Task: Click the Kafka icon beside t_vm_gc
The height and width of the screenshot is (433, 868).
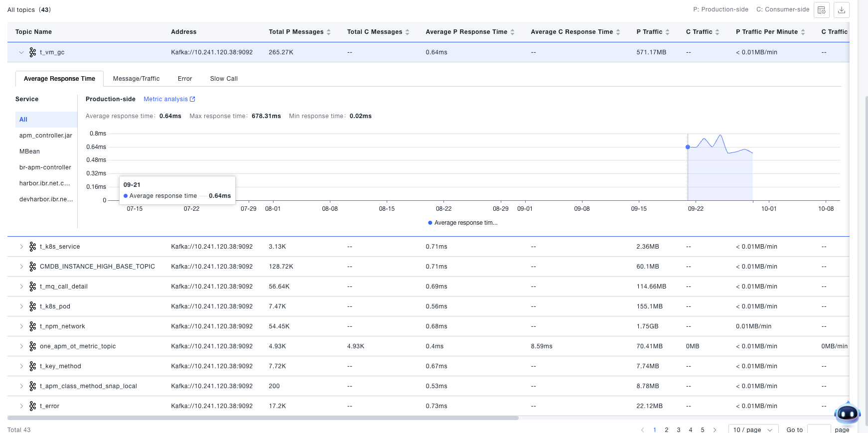Action: (x=33, y=52)
